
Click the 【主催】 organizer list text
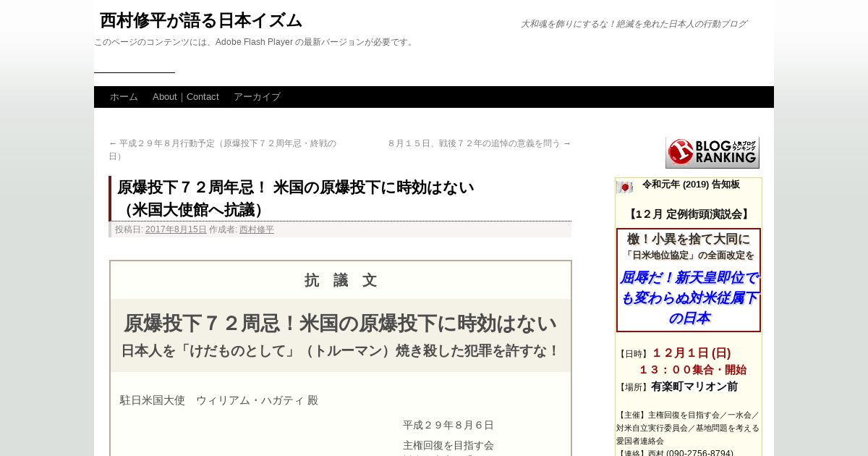688,428
